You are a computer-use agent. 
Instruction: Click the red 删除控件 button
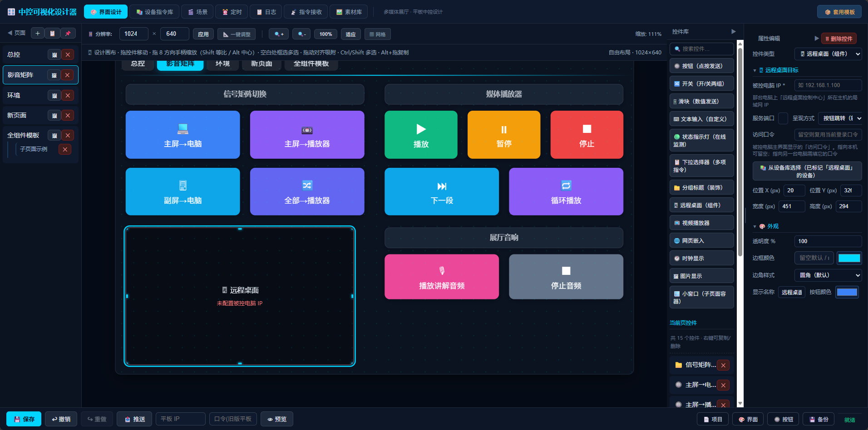[839, 39]
